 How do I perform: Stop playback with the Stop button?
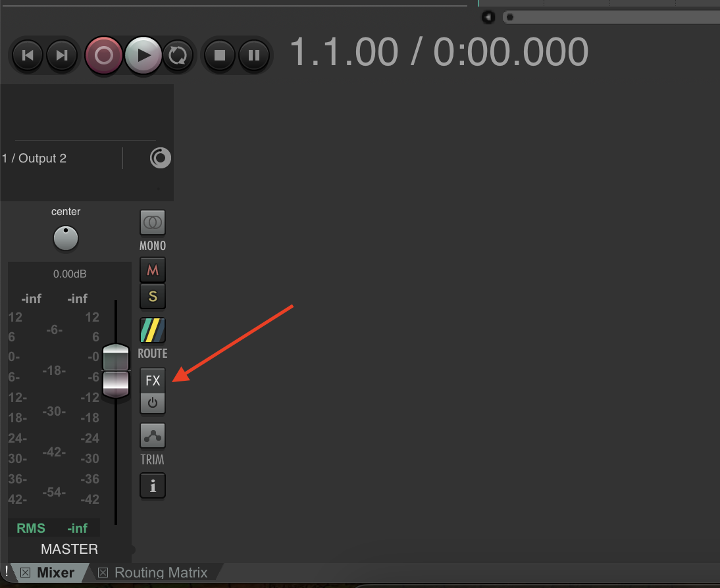[x=220, y=55]
